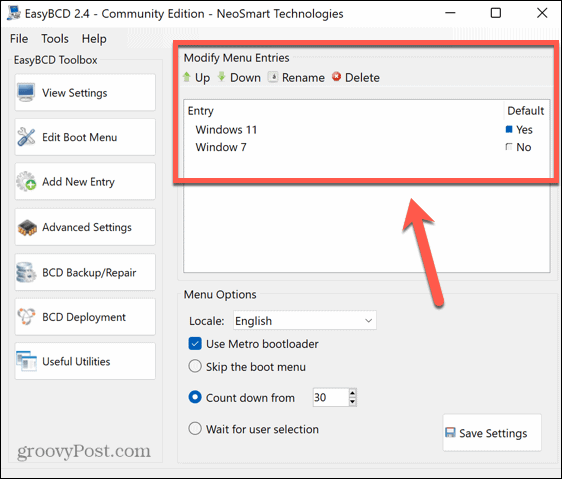Click the green Down arrow icon
The image size is (562, 479).
click(x=222, y=77)
